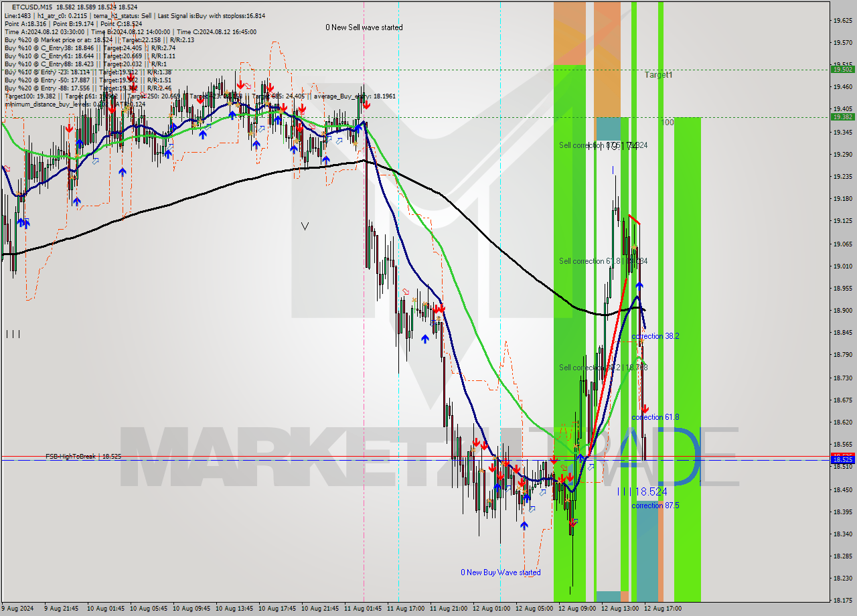The width and height of the screenshot is (857, 616).
Task: Click the 'Sell correction 38.2' label
Action: [603, 368]
